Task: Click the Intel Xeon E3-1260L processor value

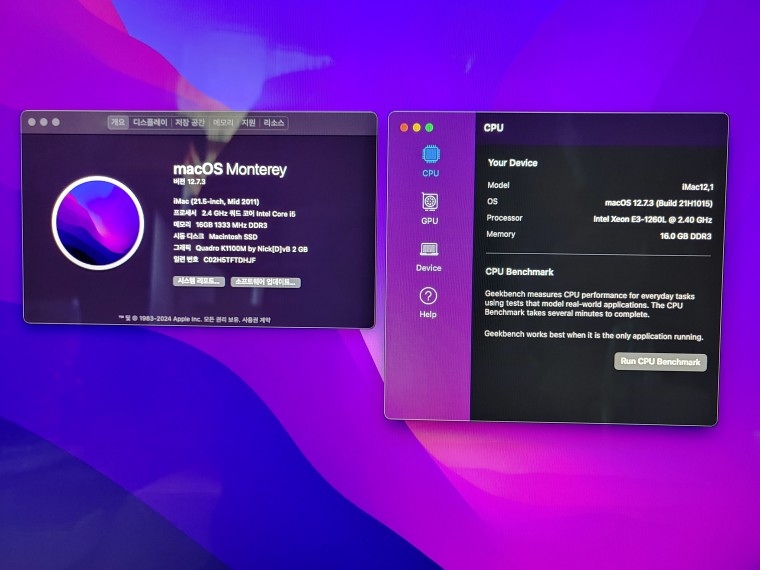Action: coord(652,220)
